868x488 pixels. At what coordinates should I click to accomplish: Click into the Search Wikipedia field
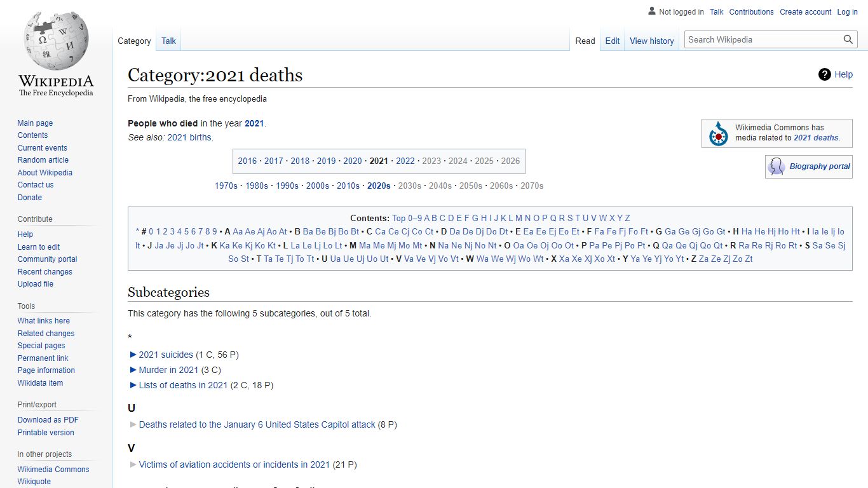763,39
